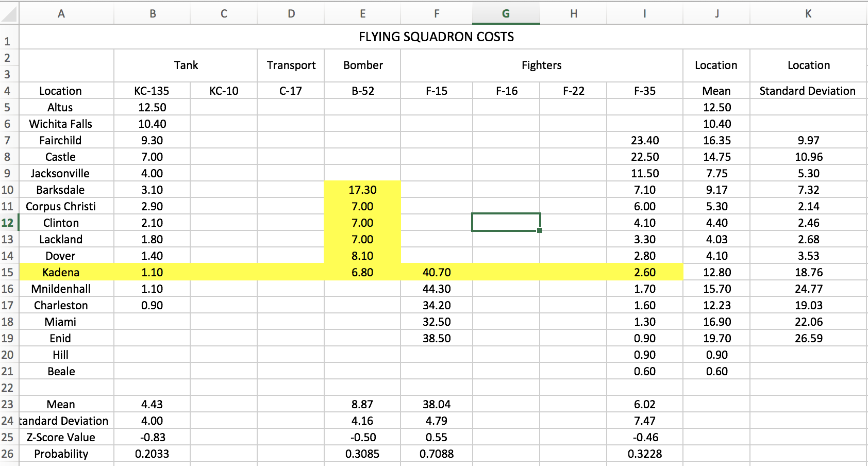Click the 44.30 F-15 value
The height and width of the screenshot is (466, 868).
click(x=437, y=289)
